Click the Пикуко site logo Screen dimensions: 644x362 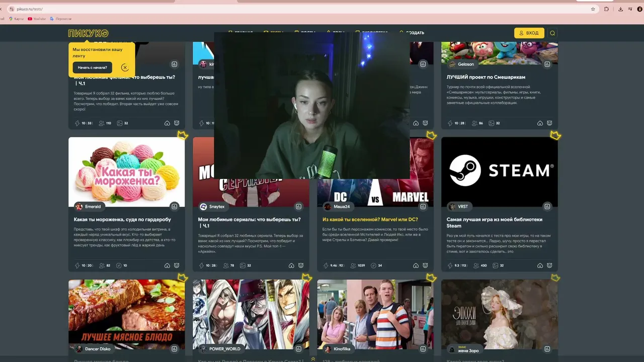pos(88,33)
